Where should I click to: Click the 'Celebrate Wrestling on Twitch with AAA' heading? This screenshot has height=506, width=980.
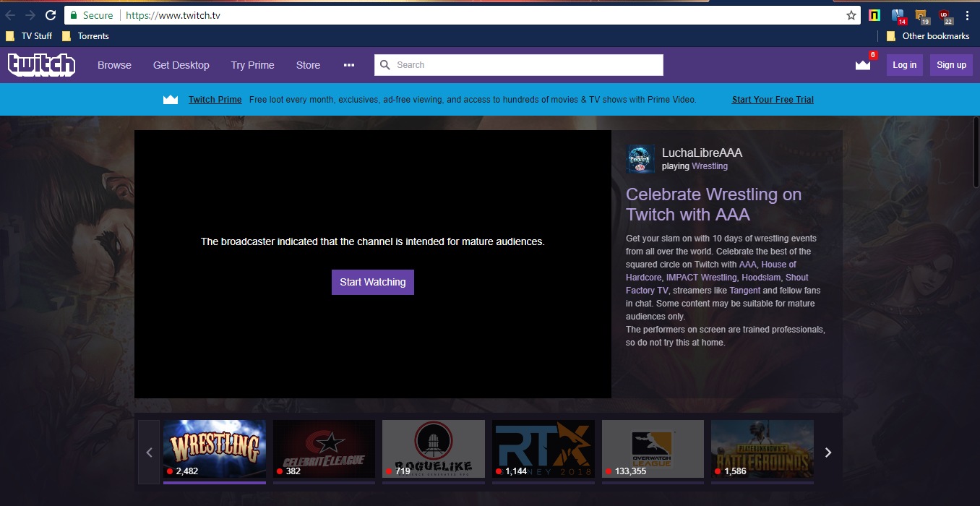click(x=714, y=205)
